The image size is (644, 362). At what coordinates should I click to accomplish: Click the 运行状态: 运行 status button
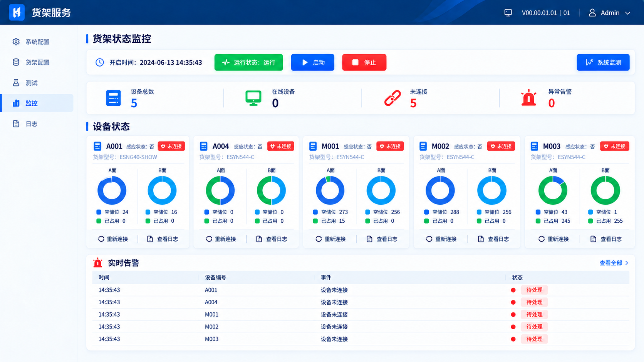248,62
